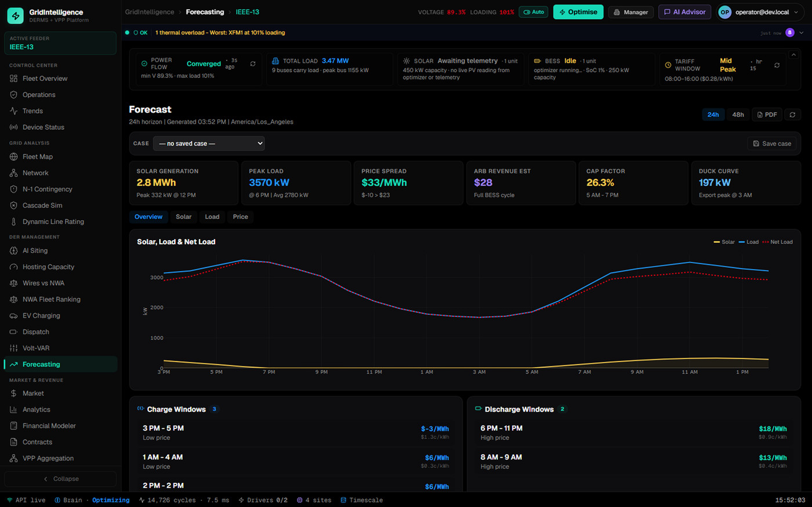Viewport: 812px width, 507px height.
Task: Switch to the Load tab
Action: (212, 217)
